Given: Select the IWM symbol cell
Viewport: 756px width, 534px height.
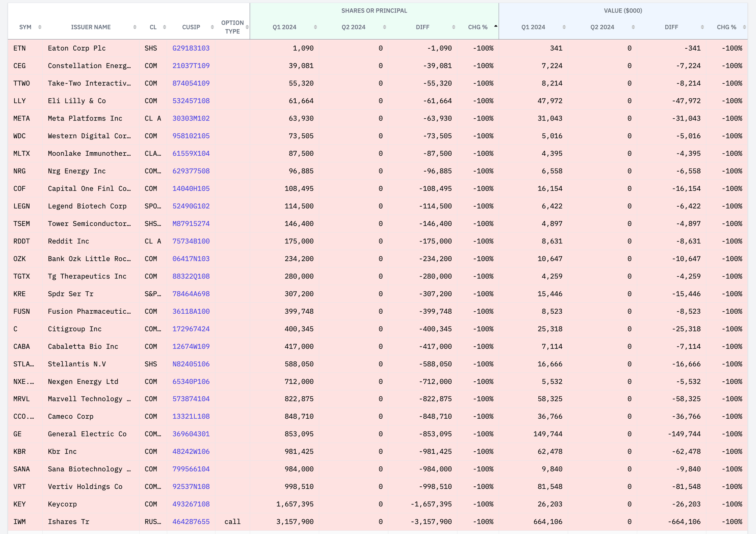Looking at the screenshot, I should pyautogui.click(x=25, y=522).
